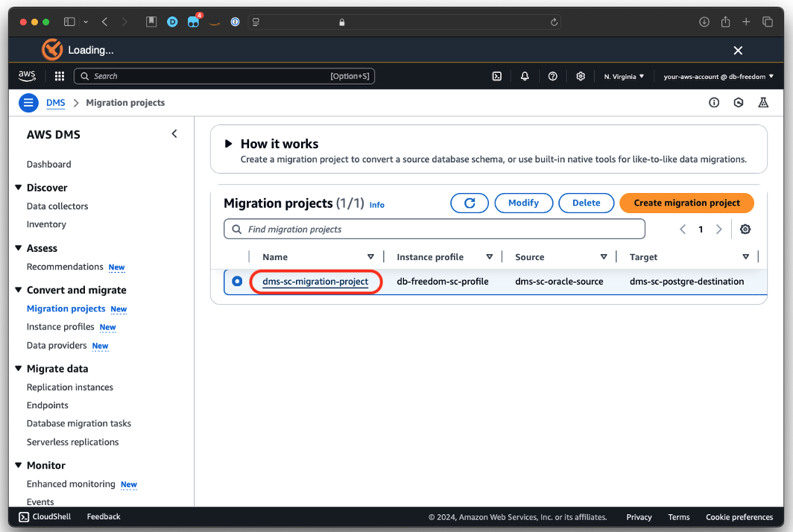Open the AWS services grid menu

pyautogui.click(x=59, y=76)
